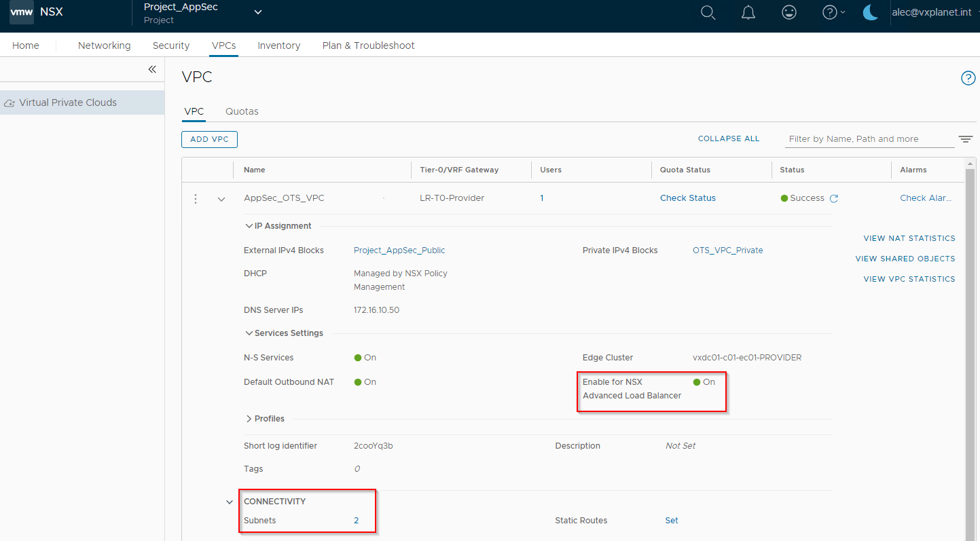Click the Name column header
Screen dimensions: 980x541
pos(255,170)
